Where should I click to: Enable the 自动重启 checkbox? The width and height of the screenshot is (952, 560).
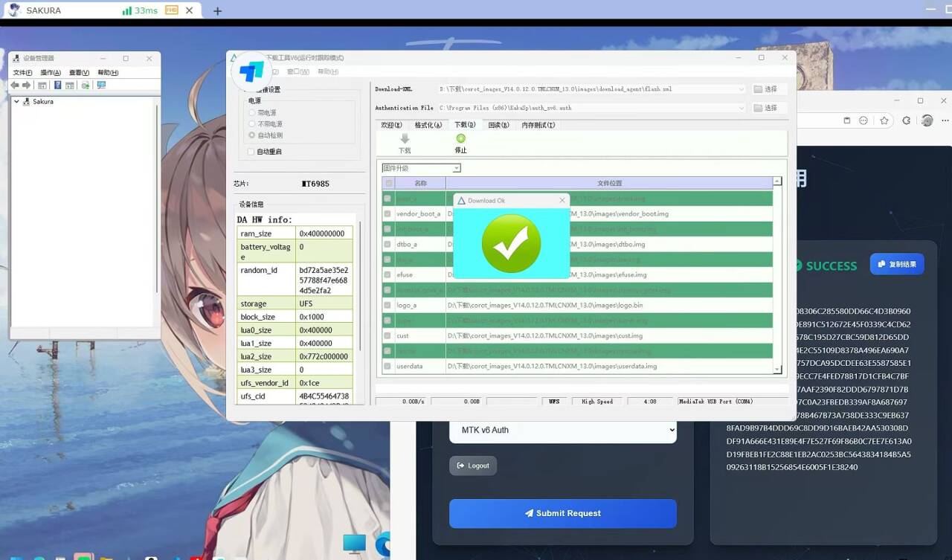click(251, 152)
